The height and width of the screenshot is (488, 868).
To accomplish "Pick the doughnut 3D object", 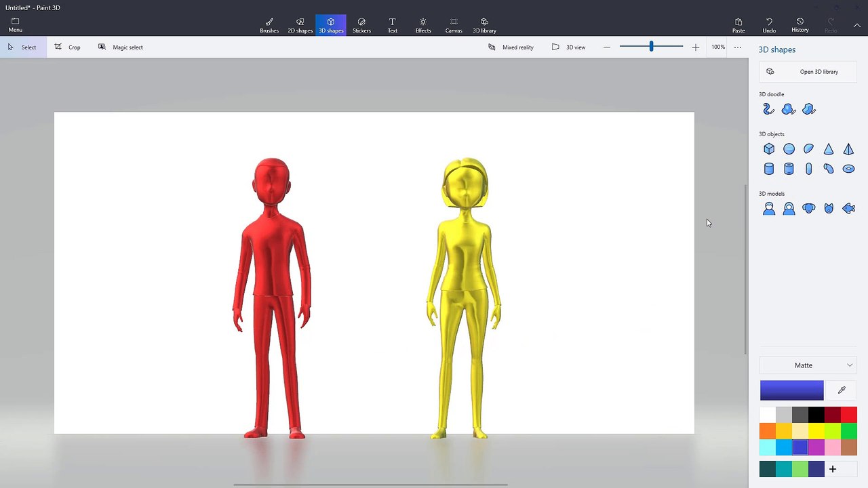I will pos(848,169).
